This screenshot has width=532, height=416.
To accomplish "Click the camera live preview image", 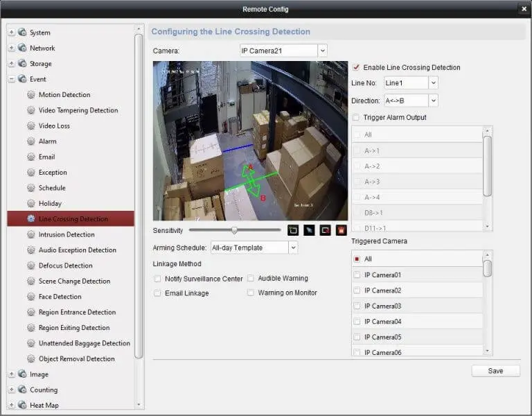I will 250,141.
